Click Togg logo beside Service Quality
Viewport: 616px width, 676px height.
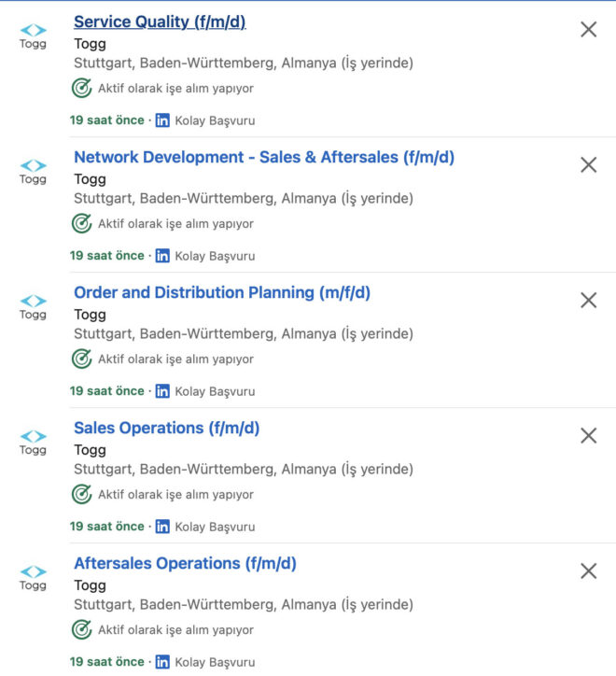(x=33, y=36)
